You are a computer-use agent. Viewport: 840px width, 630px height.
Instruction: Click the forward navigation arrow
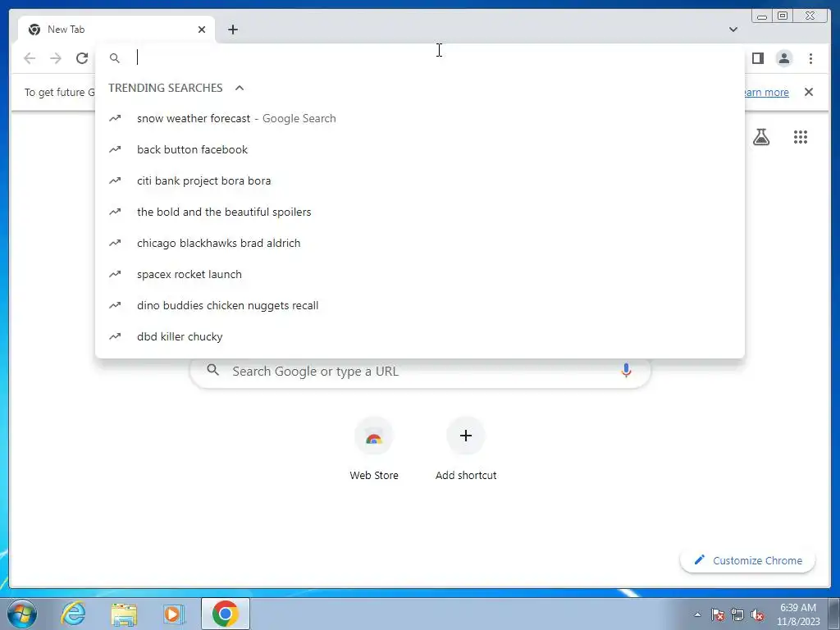[56, 58]
